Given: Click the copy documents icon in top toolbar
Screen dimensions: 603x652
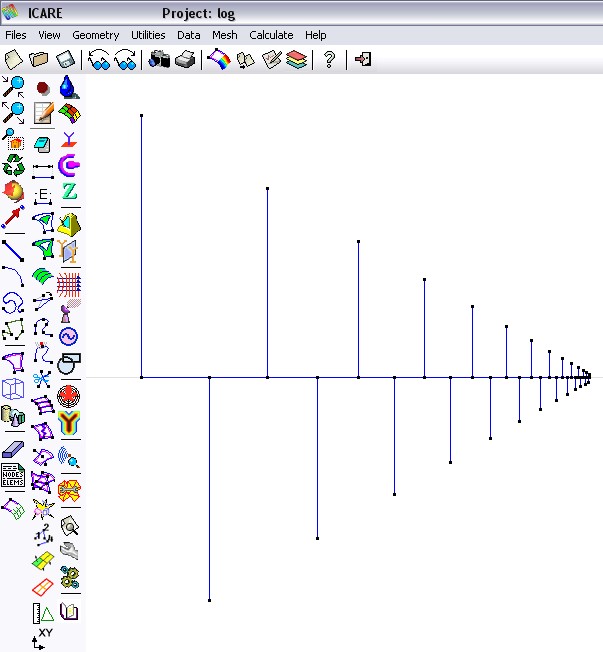Looking at the screenshot, I should (245, 60).
